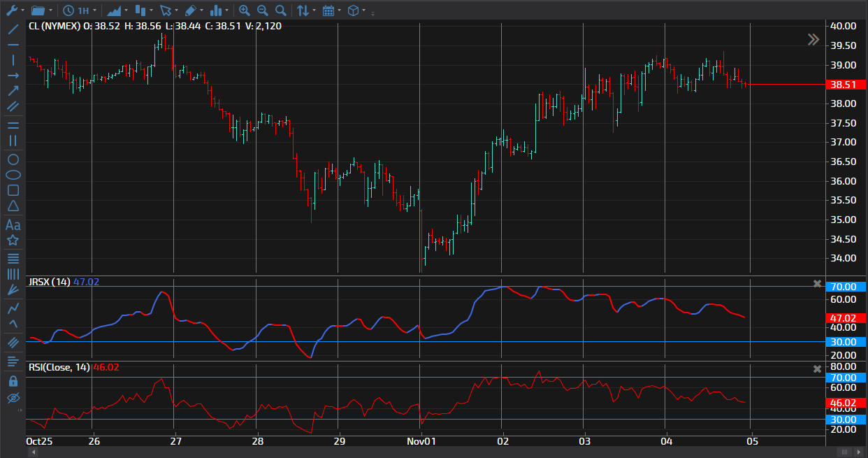Toggle drawings visibility with the eye icon

pos(13,398)
